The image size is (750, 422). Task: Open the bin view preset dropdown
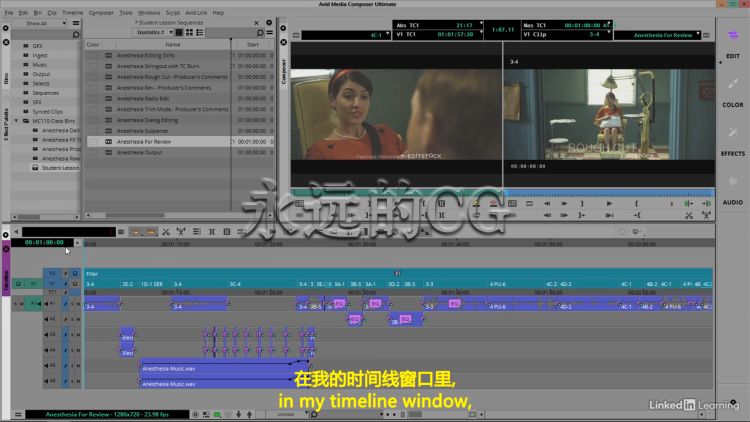154,33
